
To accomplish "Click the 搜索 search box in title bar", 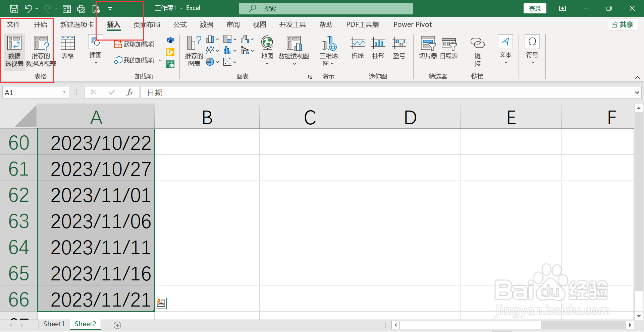I will pyautogui.click(x=326, y=8).
